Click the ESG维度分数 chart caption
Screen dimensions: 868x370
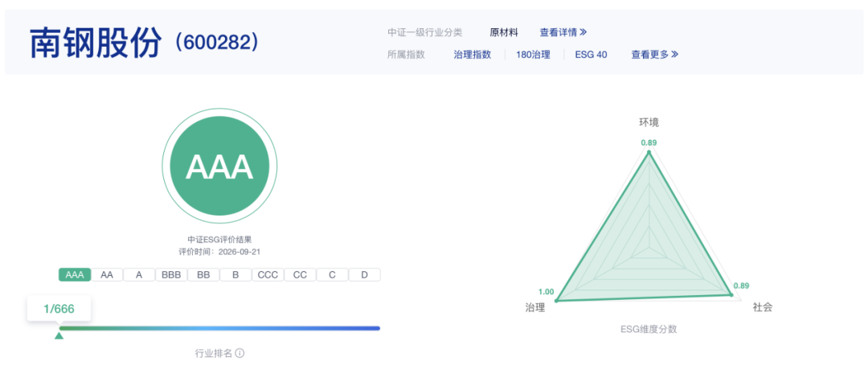649,329
